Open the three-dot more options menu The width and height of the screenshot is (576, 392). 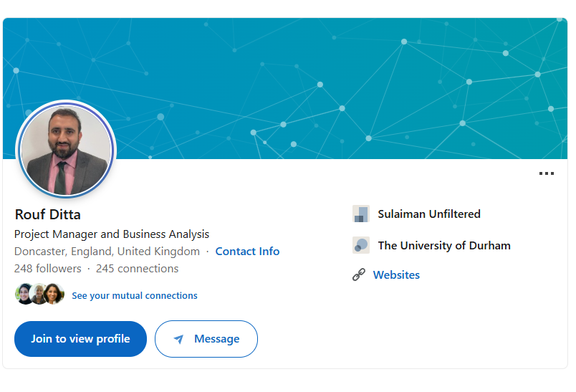pos(547,173)
